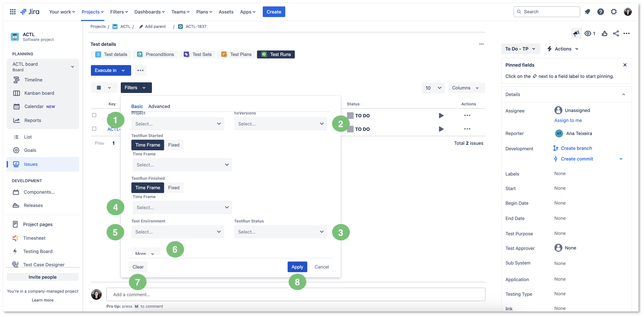Screen dimensions: 644x317
Task: Collapse the Details section
Action: pos(623,94)
